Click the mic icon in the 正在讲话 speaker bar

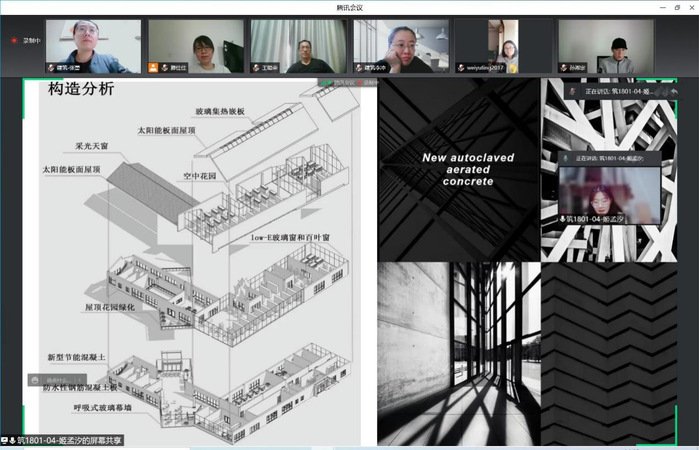[565, 158]
